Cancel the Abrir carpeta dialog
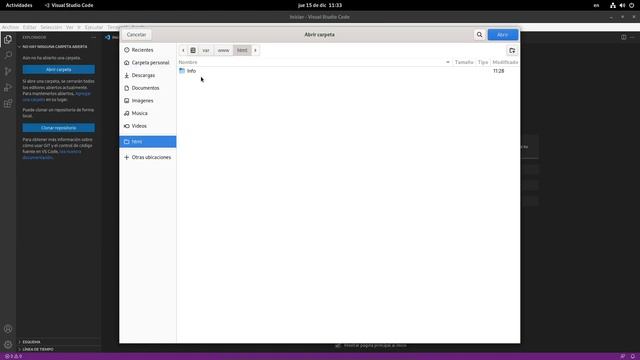The height and width of the screenshot is (360, 640). 136,35
